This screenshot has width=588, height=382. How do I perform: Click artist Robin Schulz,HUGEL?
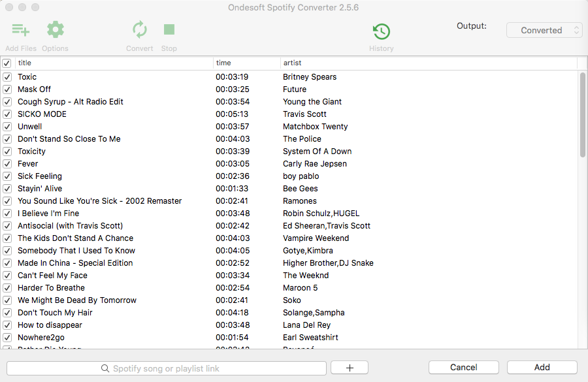(x=321, y=214)
